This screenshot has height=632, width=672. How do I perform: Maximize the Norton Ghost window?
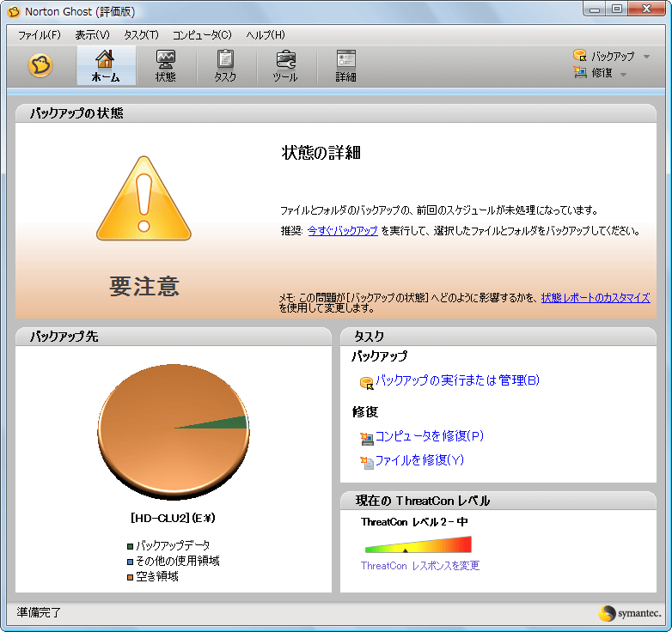(x=617, y=9)
